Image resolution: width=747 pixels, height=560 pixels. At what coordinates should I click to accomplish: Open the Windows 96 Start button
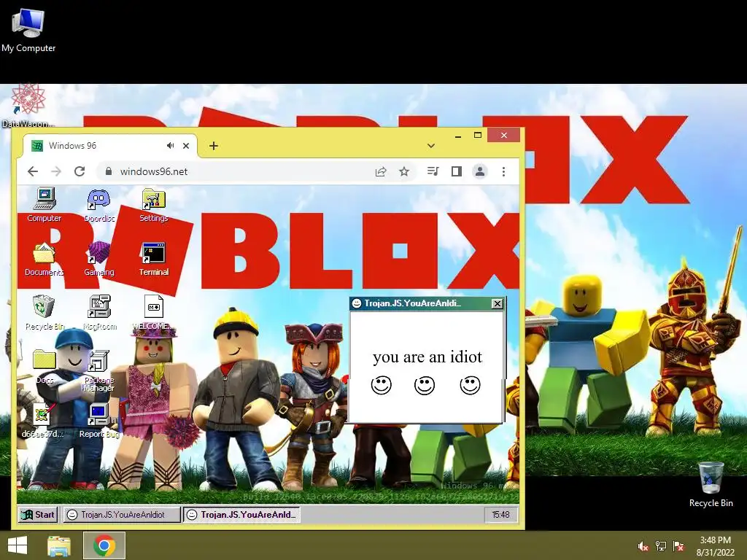point(38,514)
